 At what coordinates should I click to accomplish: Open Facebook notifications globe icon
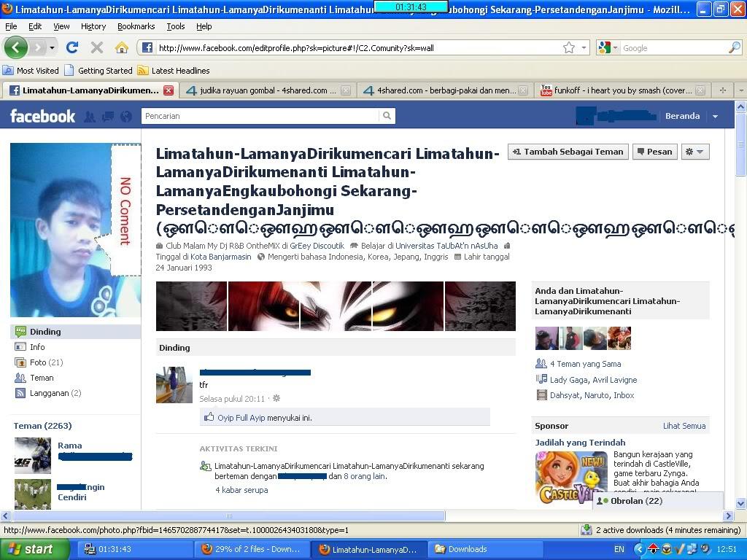(x=126, y=117)
